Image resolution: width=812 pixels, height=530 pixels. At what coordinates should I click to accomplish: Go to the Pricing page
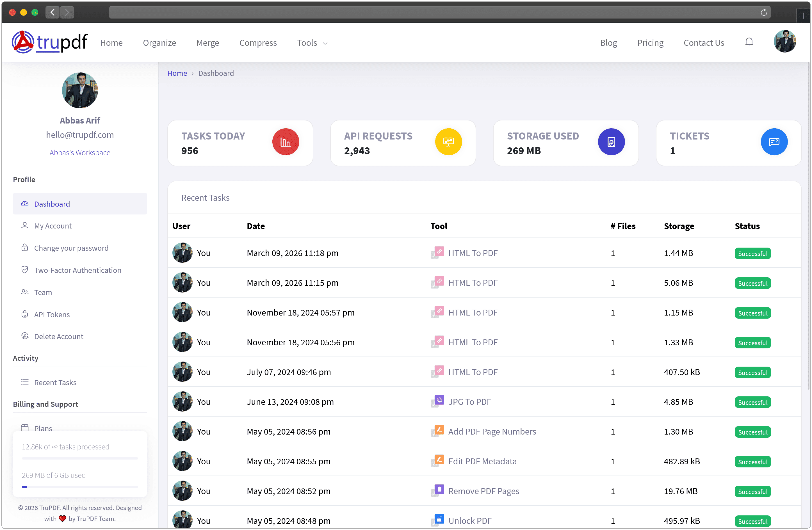click(650, 43)
